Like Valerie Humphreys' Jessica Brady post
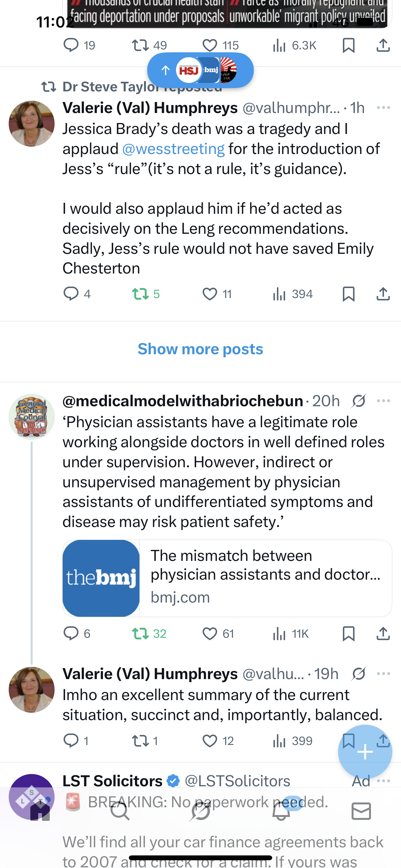 click(x=210, y=294)
